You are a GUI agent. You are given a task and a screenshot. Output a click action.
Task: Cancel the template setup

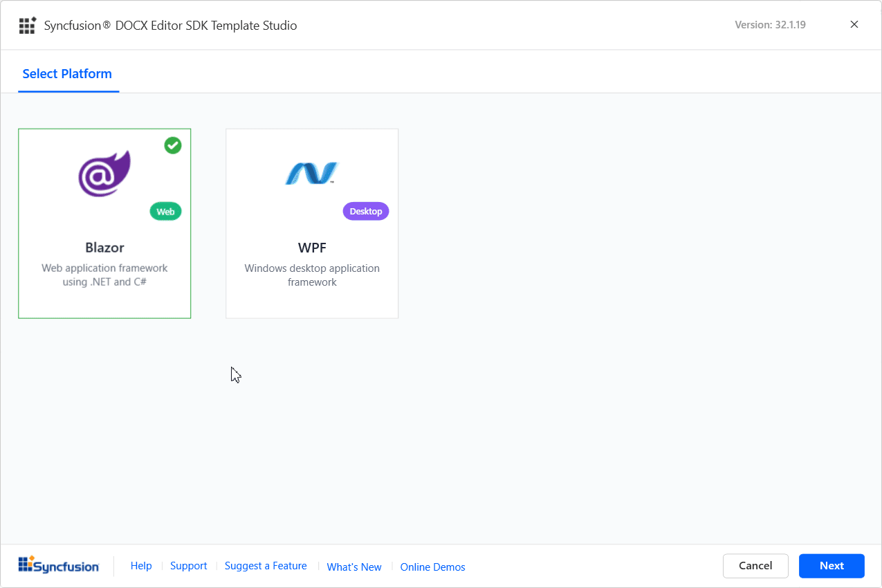[x=755, y=565]
